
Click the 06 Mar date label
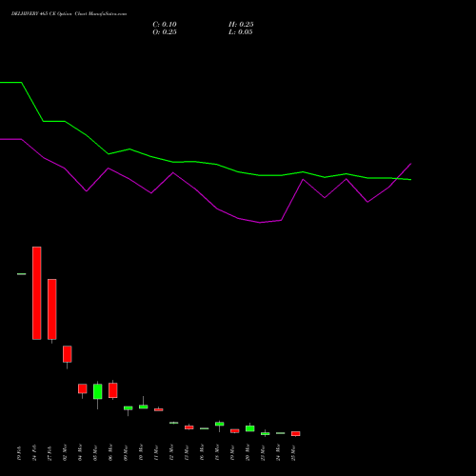pos(110,453)
